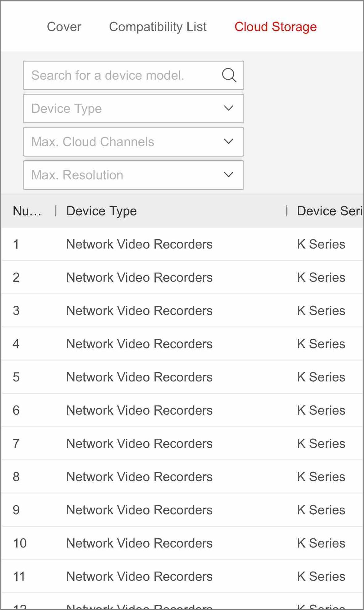Viewport: 364px width, 610px height.
Task: Select table row number 5
Action: pyautogui.click(x=182, y=377)
